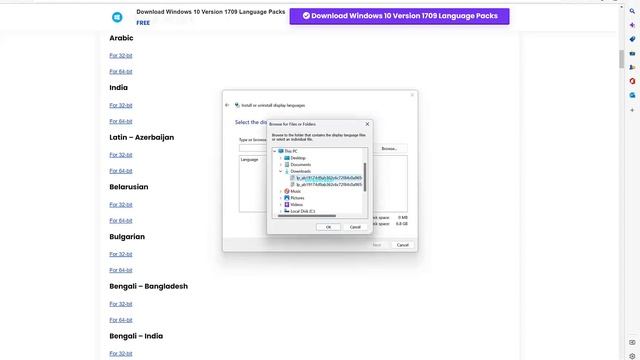Open the Bulgarian For 32-bit link
This screenshot has width=640, height=360.
click(121, 254)
